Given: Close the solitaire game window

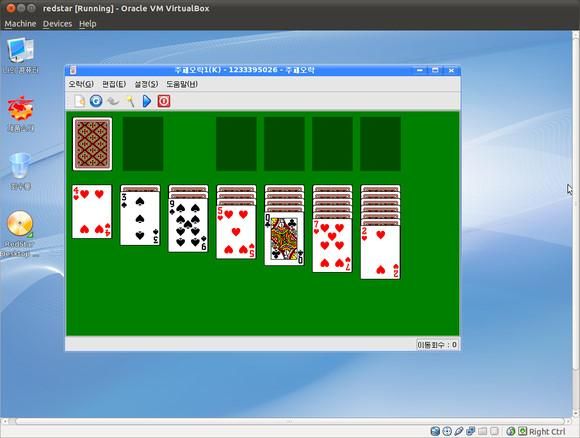Looking at the screenshot, I should (451, 70).
